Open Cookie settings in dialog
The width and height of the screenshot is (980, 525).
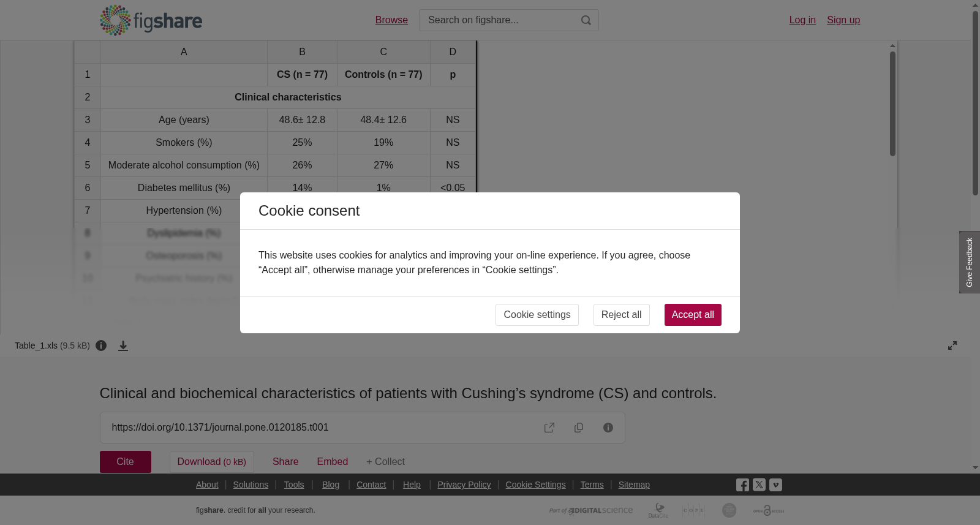point(537,315)
